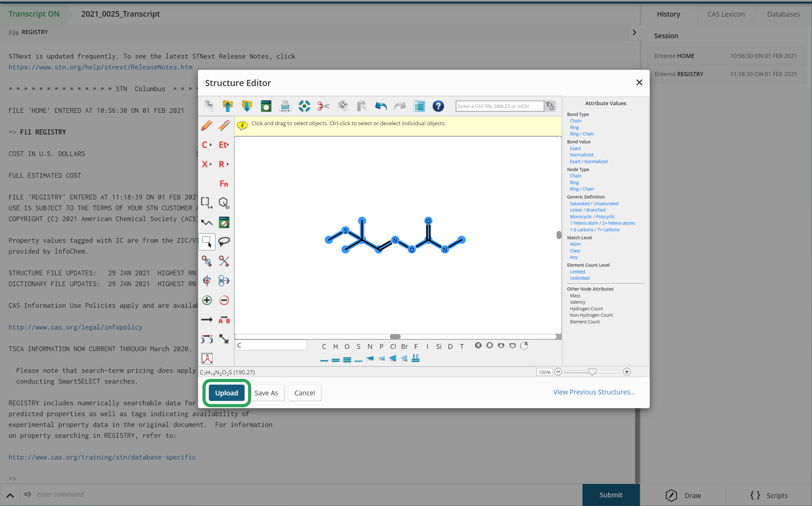Click the green plus charge icon

(207, 300)
